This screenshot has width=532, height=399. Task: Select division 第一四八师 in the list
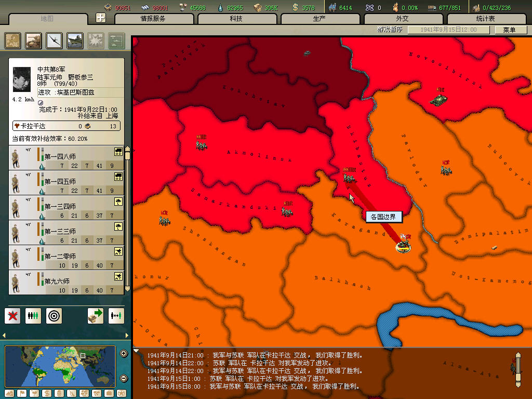(x=66, y=158)
